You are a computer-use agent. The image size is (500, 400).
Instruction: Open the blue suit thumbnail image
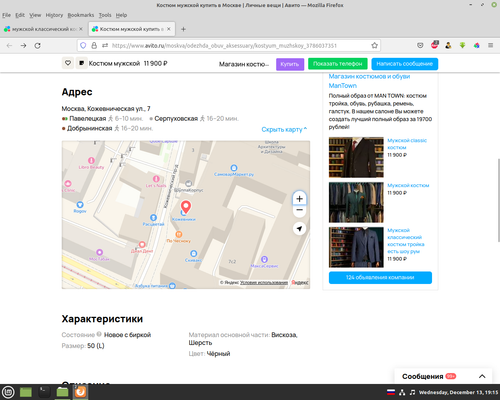pos(356,247)
